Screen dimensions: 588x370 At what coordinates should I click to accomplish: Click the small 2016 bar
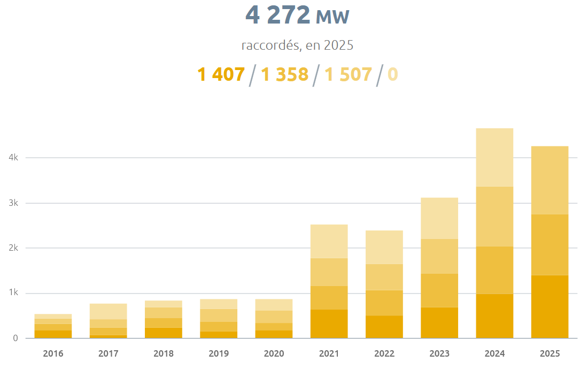click(52, 326)
